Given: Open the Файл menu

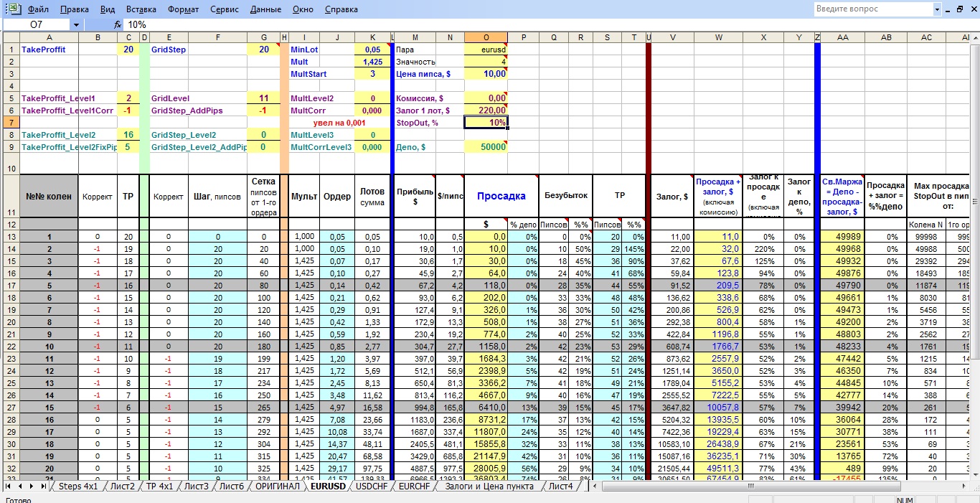Looking at the screenshot, I should tap(39, 9).
